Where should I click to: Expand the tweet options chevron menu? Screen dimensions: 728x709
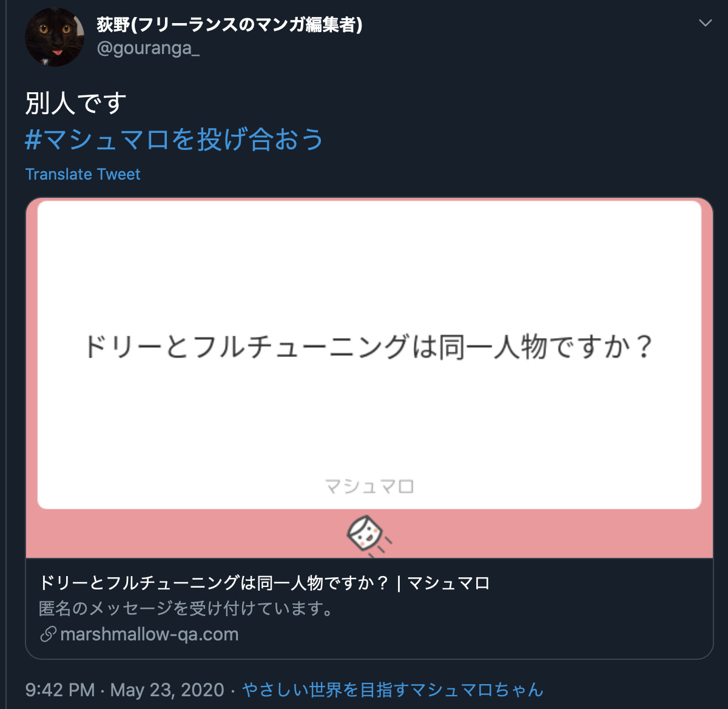[705, 23]
